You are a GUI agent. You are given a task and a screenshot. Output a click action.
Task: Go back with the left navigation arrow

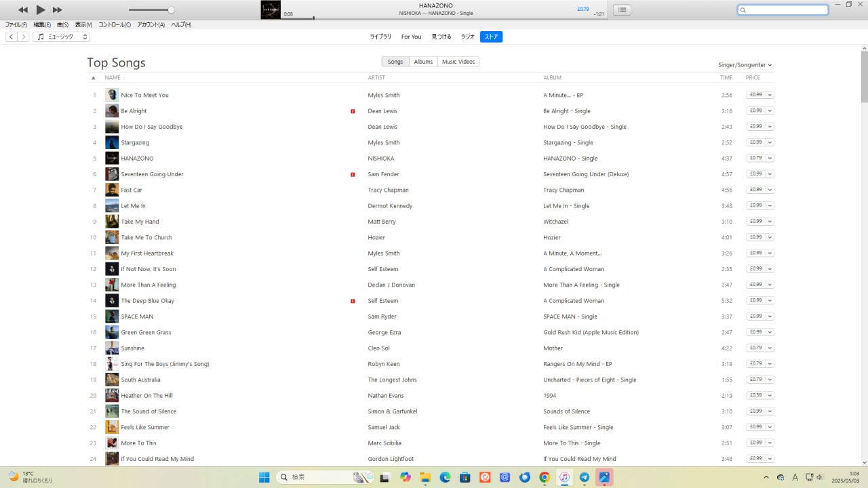click(x=12, y=37)
